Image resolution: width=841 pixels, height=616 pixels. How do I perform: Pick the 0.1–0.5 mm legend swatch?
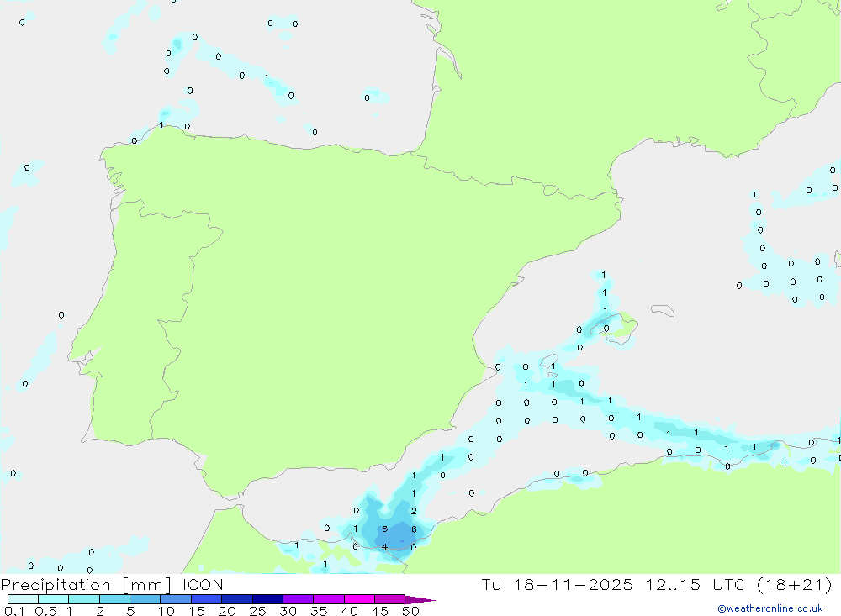(x=23, y=599)
